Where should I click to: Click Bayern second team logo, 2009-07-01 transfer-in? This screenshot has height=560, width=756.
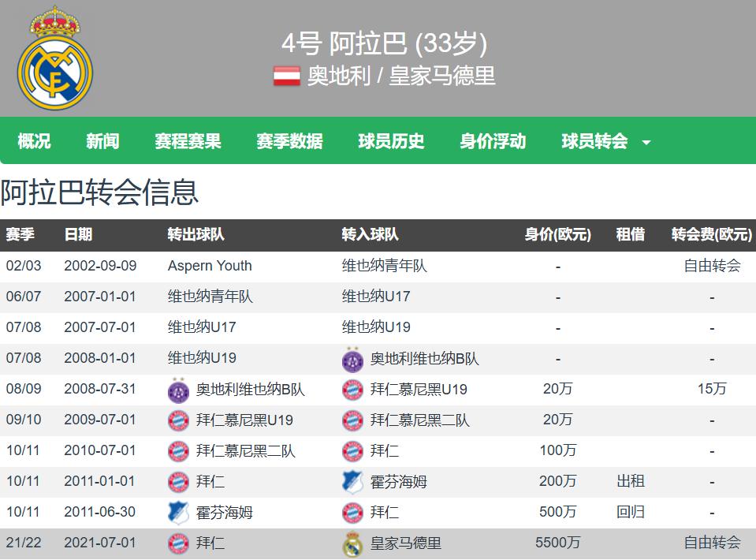pos(352,421)
